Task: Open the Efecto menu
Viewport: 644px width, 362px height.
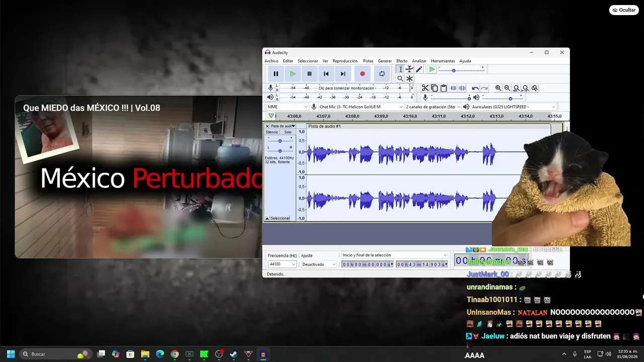Action: (401, 61)
